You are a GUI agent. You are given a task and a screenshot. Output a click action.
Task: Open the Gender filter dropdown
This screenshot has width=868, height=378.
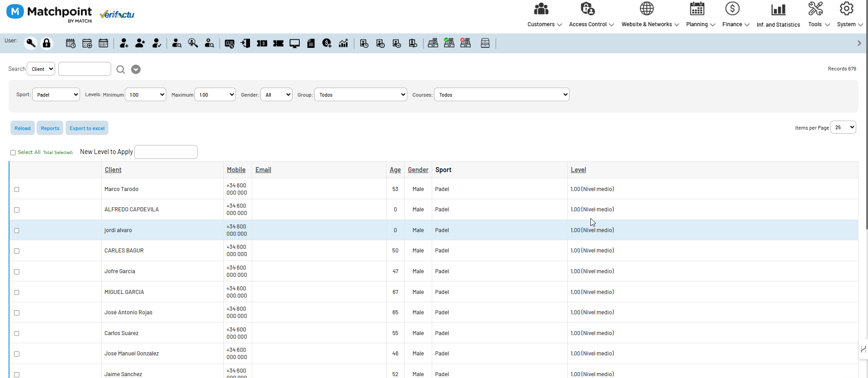277,95
